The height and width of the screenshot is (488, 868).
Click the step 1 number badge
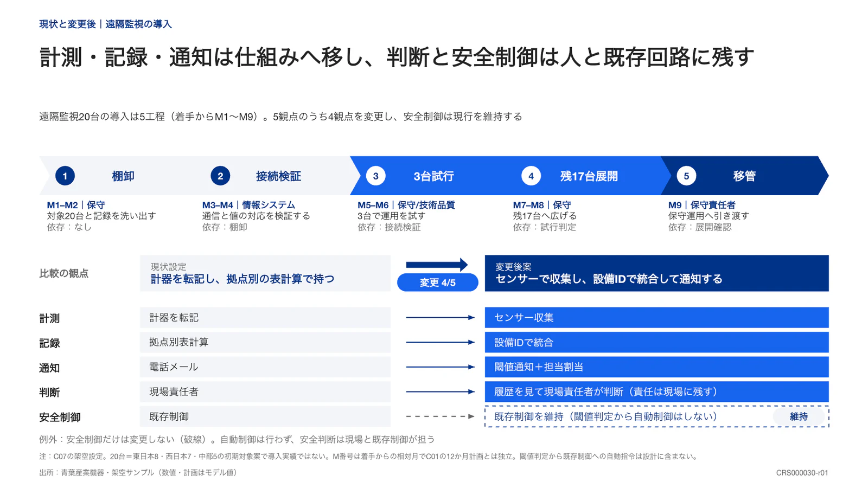[65, 176]
